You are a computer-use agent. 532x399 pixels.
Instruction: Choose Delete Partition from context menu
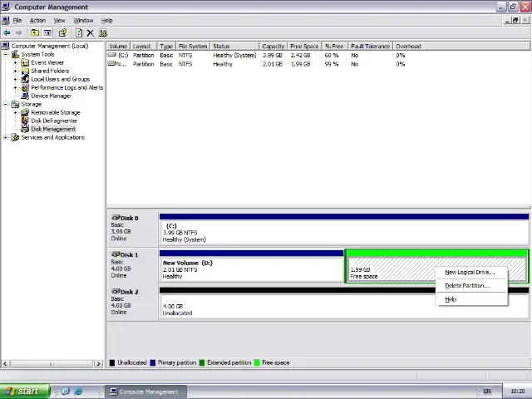point(467,286)
